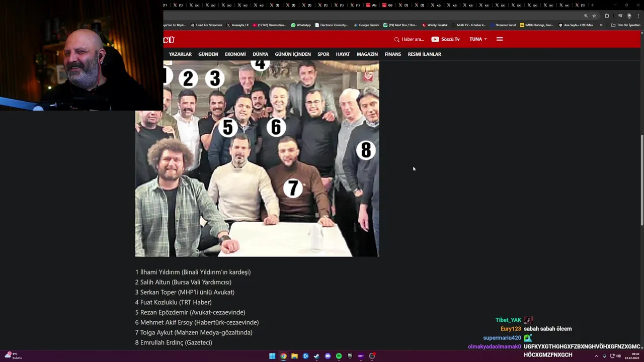Open the Streamer Panel bookmark
This screenshot has height=362, width=644.
[x=503, y=25]
